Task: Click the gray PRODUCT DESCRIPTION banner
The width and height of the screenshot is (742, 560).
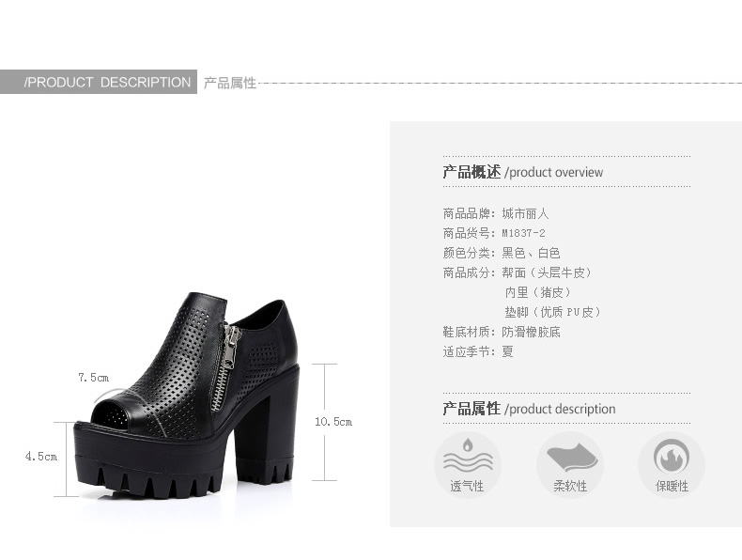Action: click(x=99, y=82)
